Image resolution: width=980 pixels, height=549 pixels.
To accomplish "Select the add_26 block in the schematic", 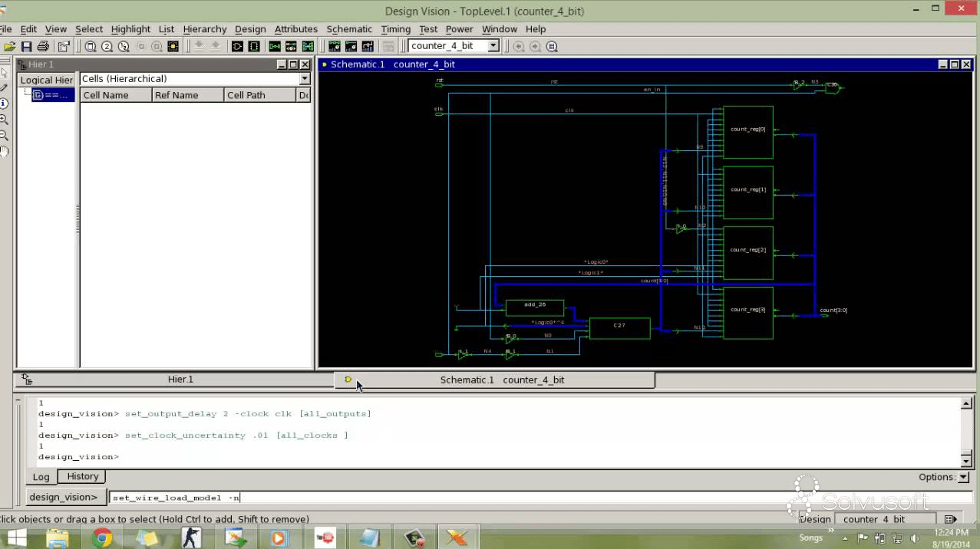I will [x=535, y=307].
